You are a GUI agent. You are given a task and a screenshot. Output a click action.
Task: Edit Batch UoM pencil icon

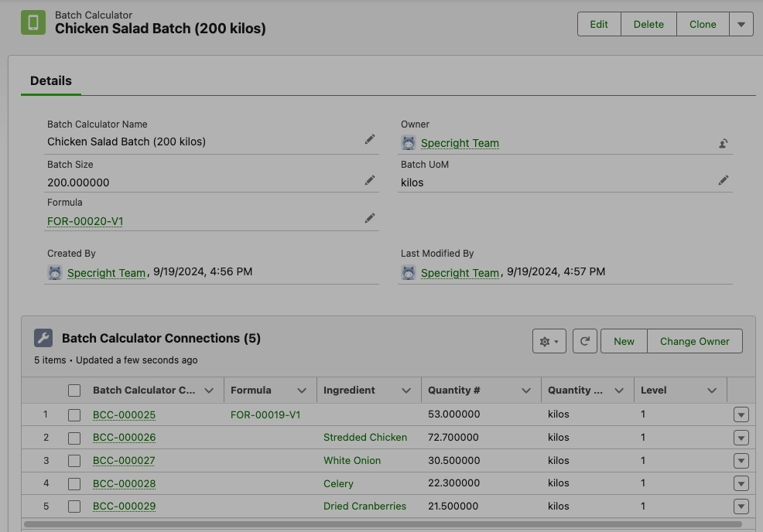[723, 180]
